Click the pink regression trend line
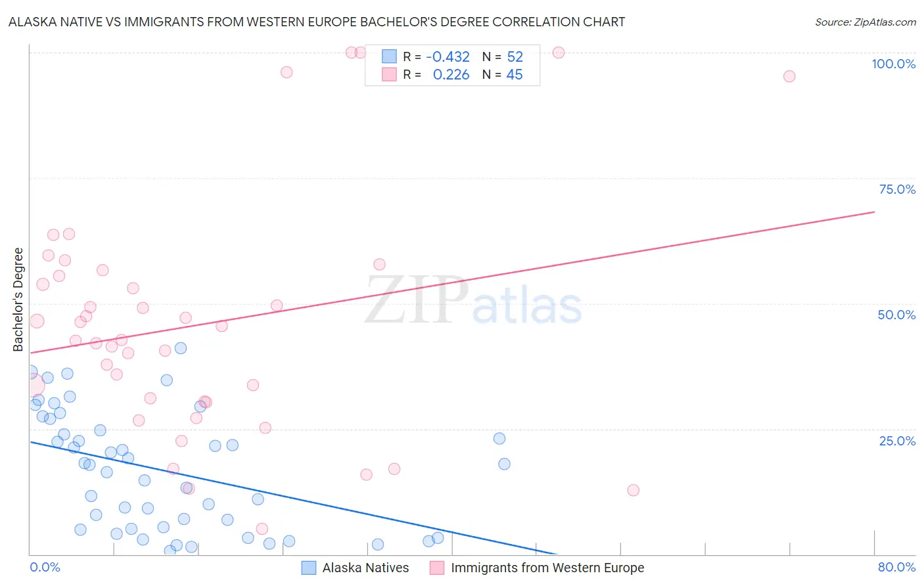This screenshot has height=586, width=924. click(x=452, y=282)
